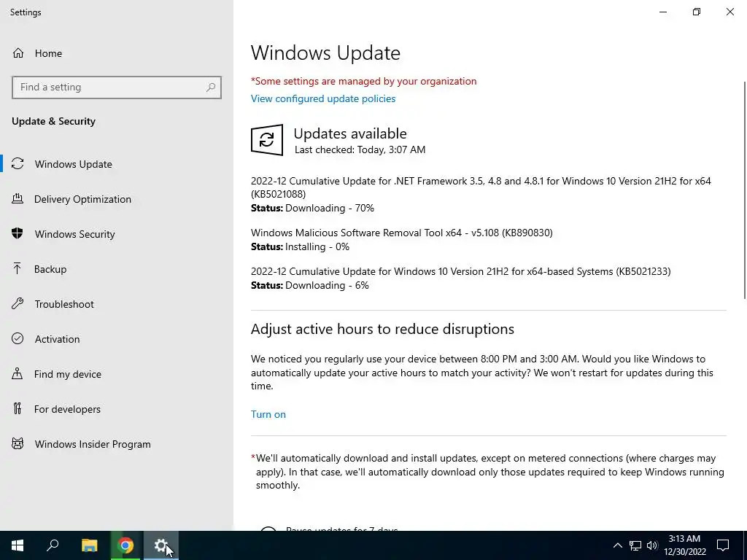Click the magnifier icon in Find a setting
Screen dimensions: 747x560
coord(211,87)
